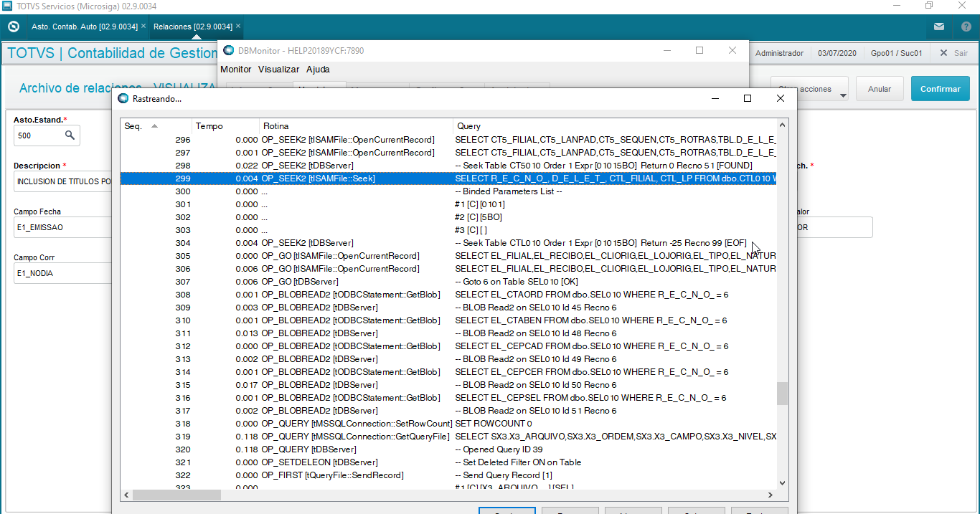Select row 301 parameter #1 [C] [0101]
This screenshot has width=980, height=514.
pyautogui.click(x=448, y=204)
